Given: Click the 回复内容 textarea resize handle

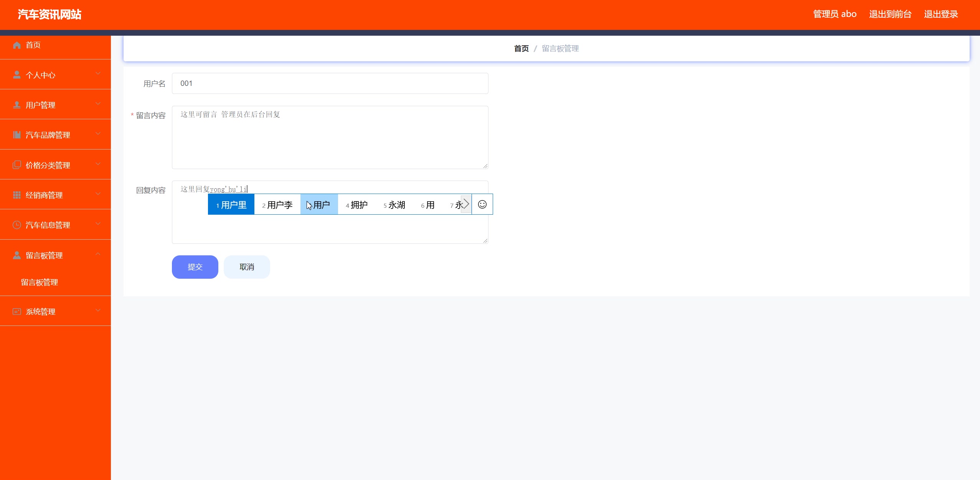Looking at the screenshot, I should [485, 241].
